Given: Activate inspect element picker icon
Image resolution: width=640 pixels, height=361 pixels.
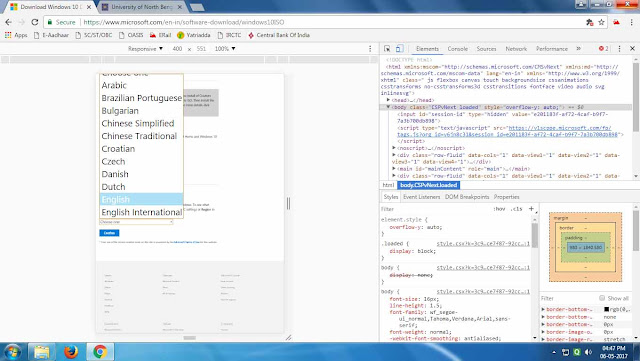Looking at the screenshot, I should tap(387, 49).
